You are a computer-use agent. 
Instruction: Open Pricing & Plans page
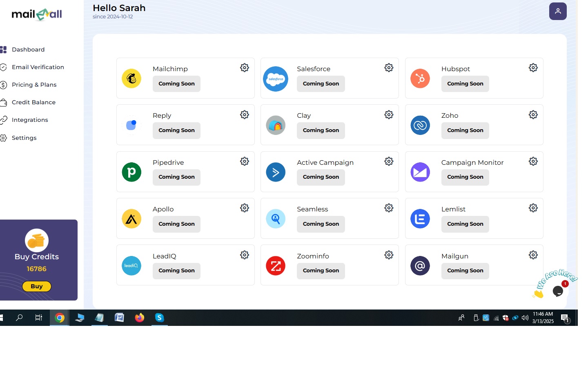click(34, 85)
